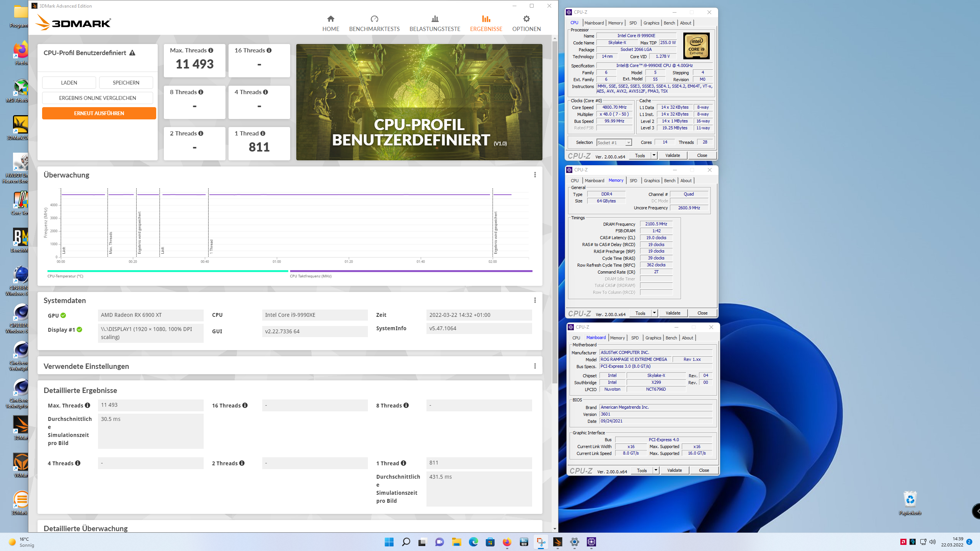Screen dimensions: 980x551
Task: Open taskbar Search
Action: coord(406,542)
